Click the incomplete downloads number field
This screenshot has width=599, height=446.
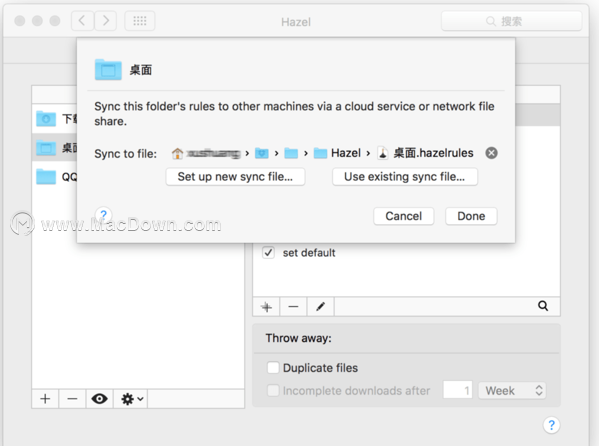click(x=458, y=390)
